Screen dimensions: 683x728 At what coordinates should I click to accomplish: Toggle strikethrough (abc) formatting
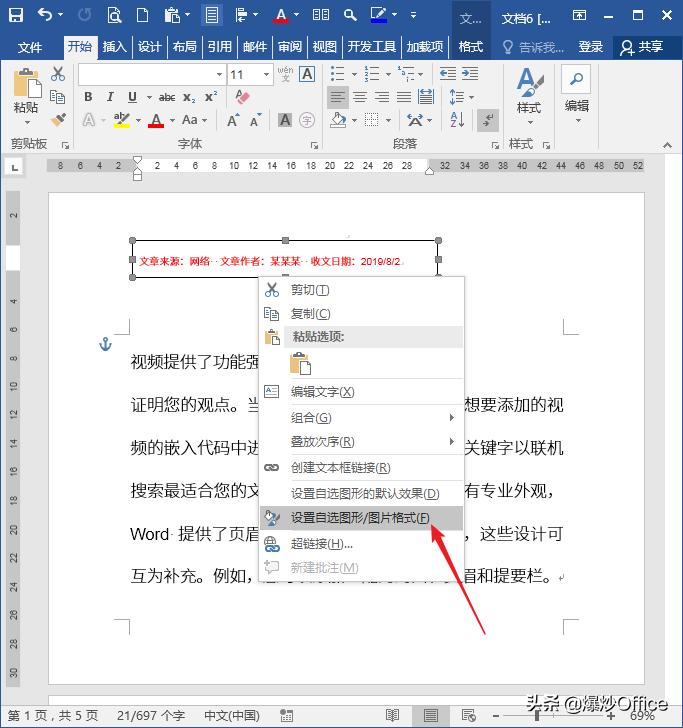coord(167,97)
